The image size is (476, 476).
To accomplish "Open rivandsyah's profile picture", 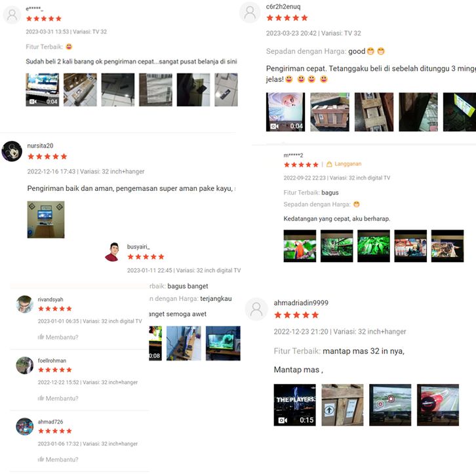I will (25, 304).
